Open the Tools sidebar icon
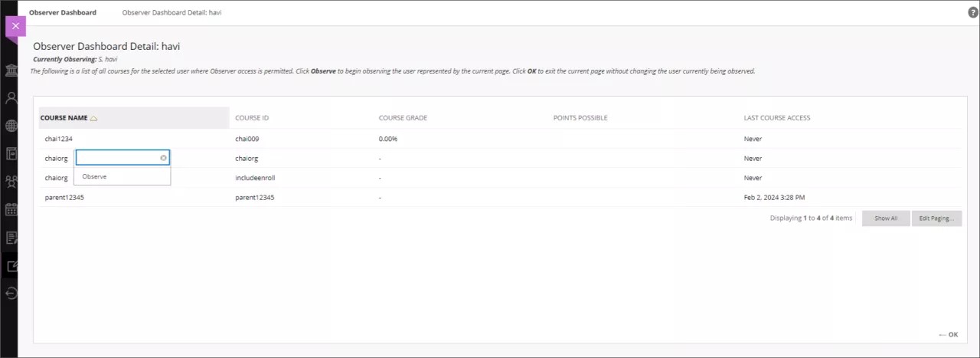Screen dimensions: 980x358 tap(11, 266)
